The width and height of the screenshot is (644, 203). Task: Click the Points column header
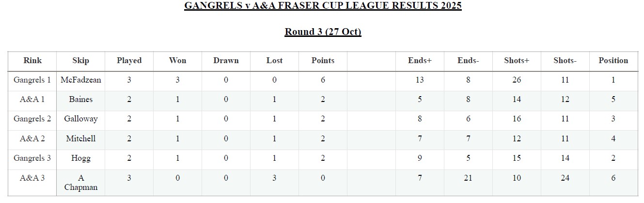[323, 61]
